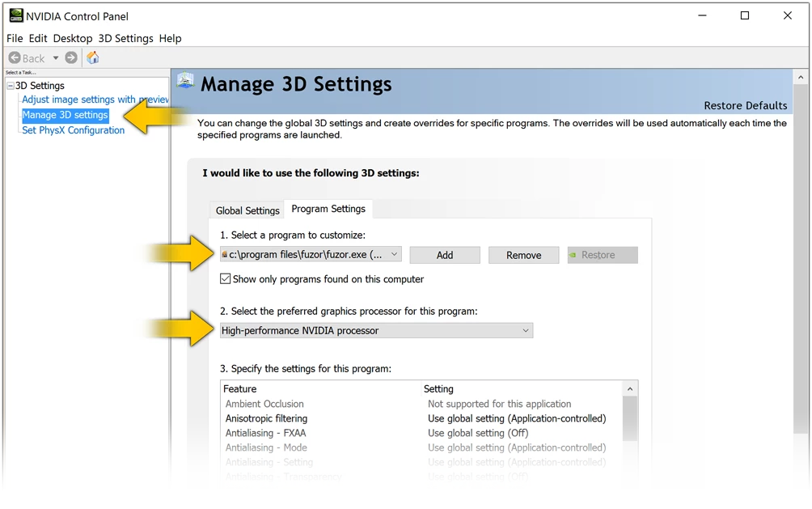Switch to the Global Settings tab
The image size is (812, 509).
coord(247,210)
